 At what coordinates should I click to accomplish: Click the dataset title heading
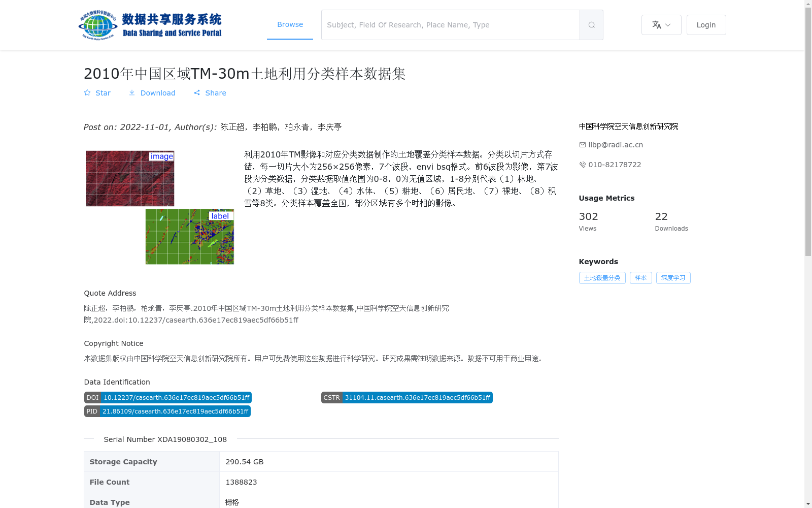tap(245, 74)
